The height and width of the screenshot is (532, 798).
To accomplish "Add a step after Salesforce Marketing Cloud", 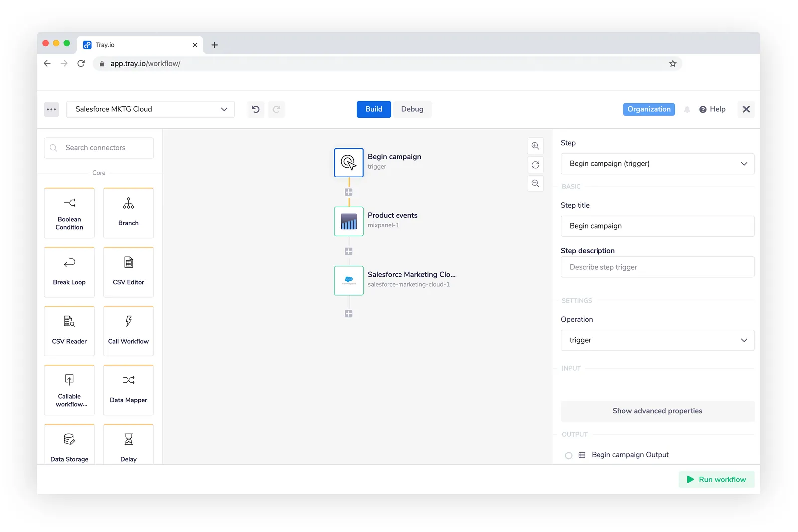I will point(349,314).
